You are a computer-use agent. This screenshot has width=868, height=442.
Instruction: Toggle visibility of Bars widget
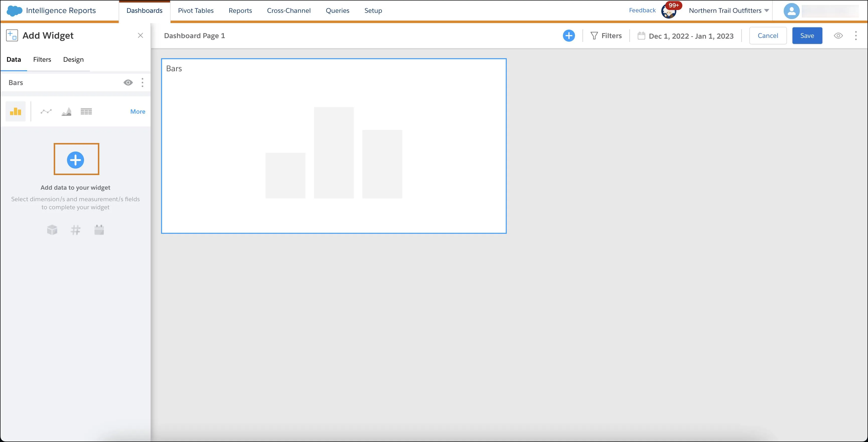point(128,82)
